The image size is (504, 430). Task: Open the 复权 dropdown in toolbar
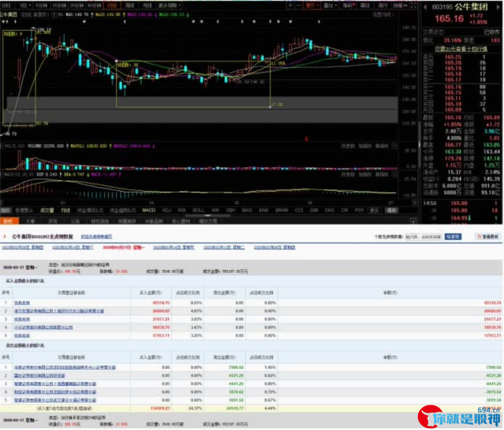coord(312,5)
